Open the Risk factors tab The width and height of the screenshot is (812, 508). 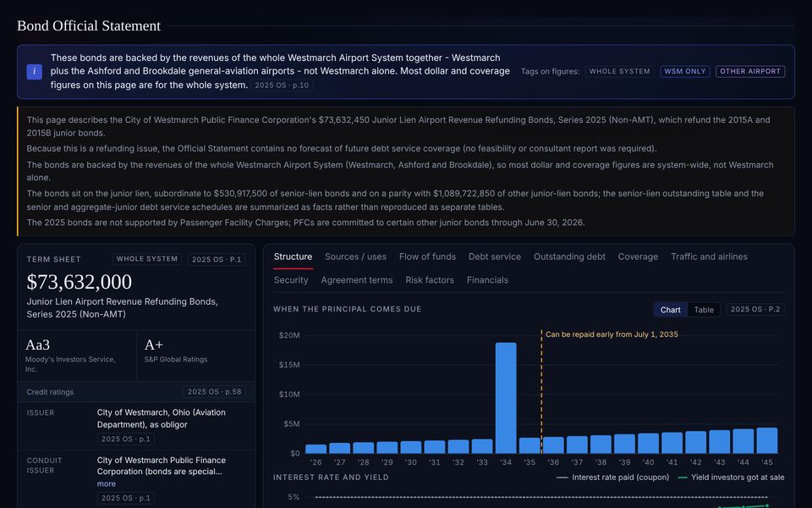(x=430, y=280)
